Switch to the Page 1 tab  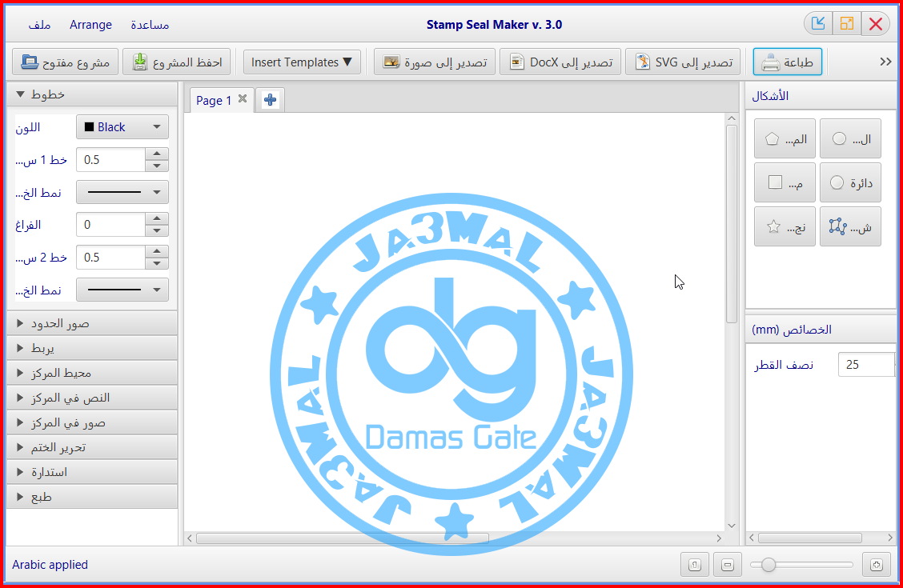pos(213,100)
